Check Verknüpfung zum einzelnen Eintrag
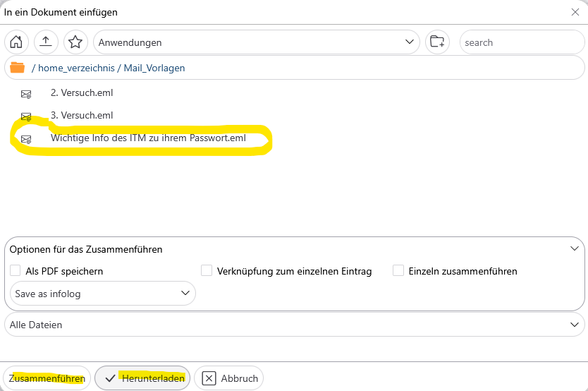Image resolution: width=588 pixels, height=391 pixels. (x=207, y=271)
